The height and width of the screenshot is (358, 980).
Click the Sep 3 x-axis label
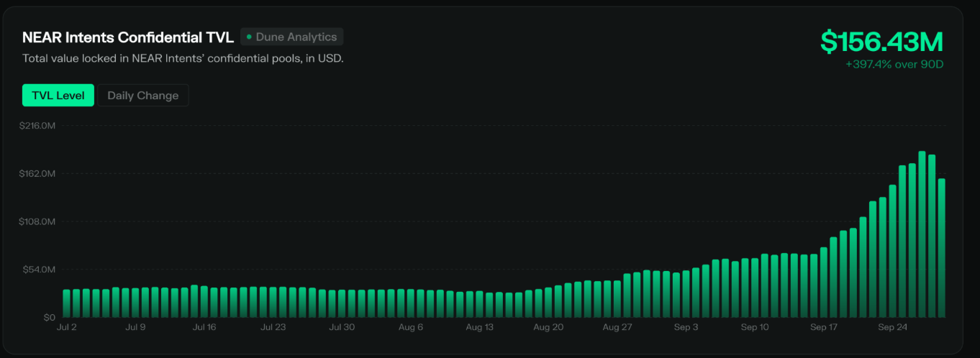[686, 327]
